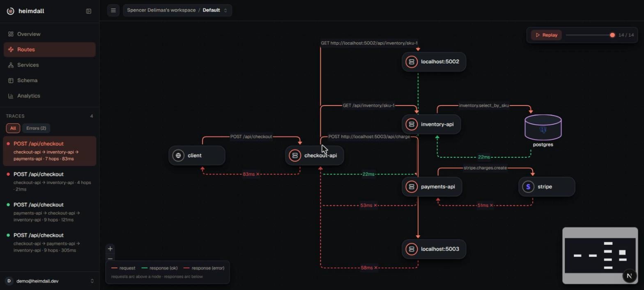Viewport: 644px width, 290px height.
Task: Click the D account avatar
Action: [x=9, y=281]
